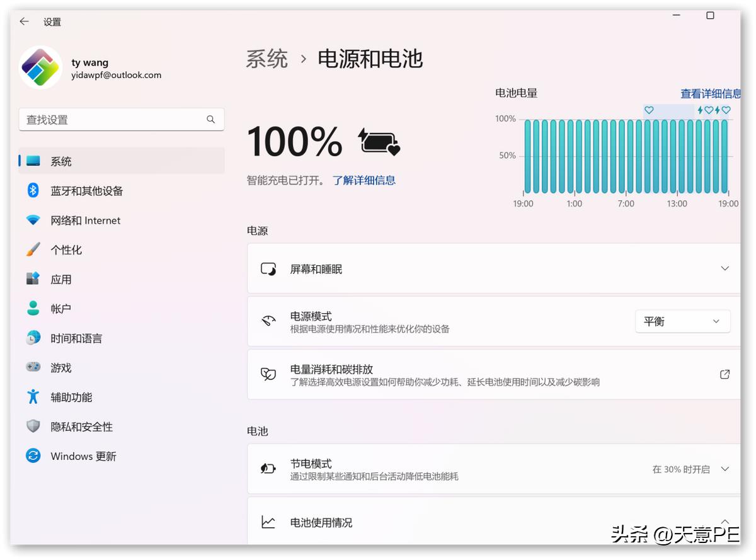Click the 网络和 Internet Wi-Fi icon

click(x=33, y=220)
